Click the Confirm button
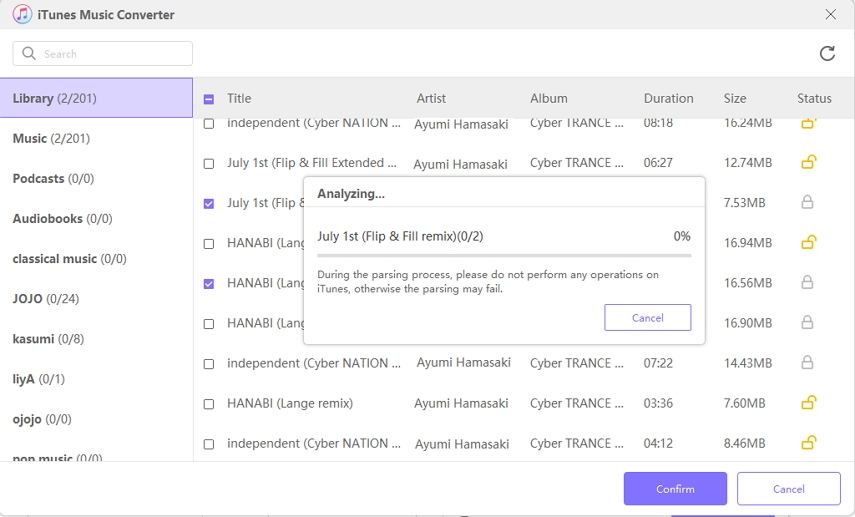 (x=675, y=489)
